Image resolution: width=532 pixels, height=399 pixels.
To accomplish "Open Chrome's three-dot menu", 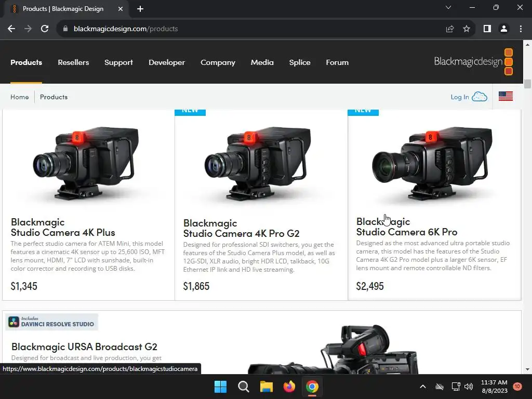I will coord(521,29).
